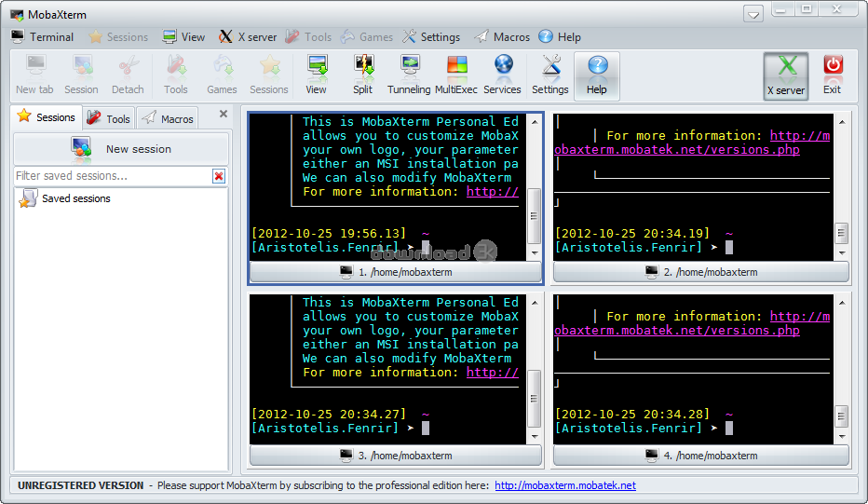Click the Detach scissors icon
Screen dimensions: 868x504
click(x=128, y=75)
